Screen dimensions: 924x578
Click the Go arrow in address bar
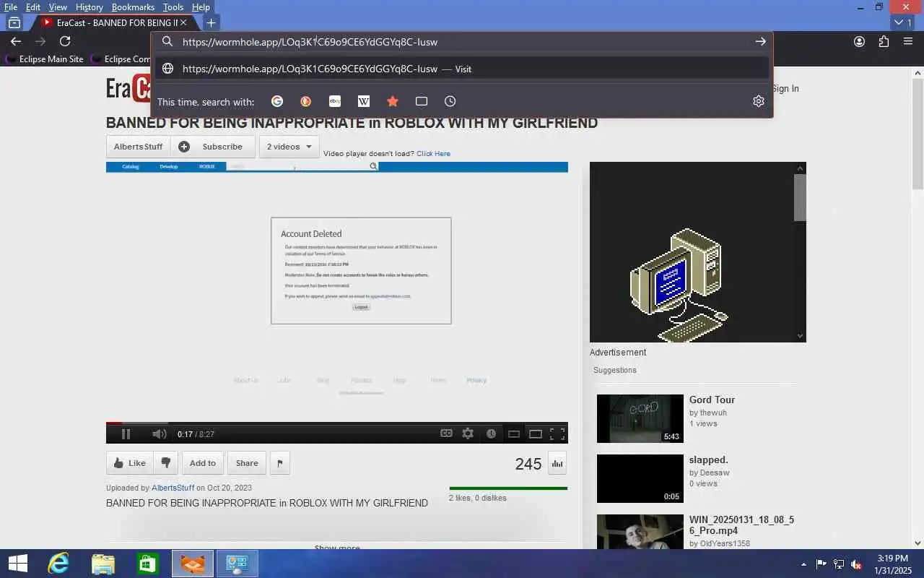[760, 42]
